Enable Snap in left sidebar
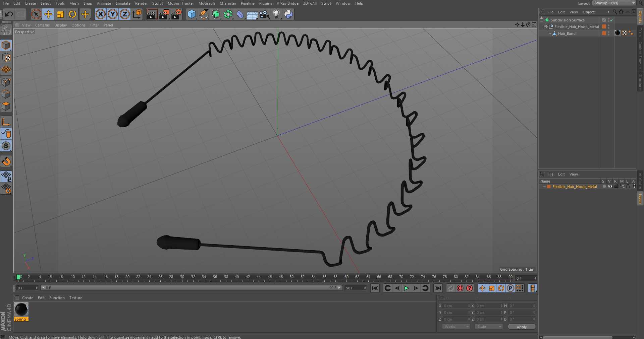Viewport: 644px width, 339px height. pos(6,146)
